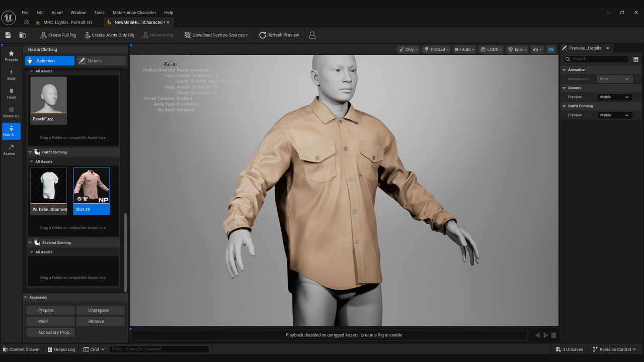Open the home tab icon
Viewport: 644px width, 362px height.
[26, 22]
